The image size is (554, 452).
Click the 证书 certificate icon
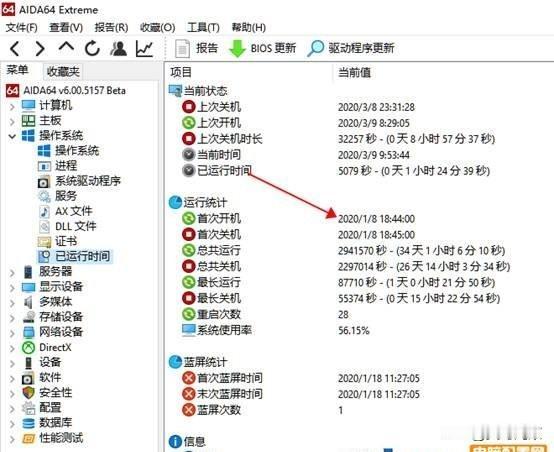tap(44, 242)
